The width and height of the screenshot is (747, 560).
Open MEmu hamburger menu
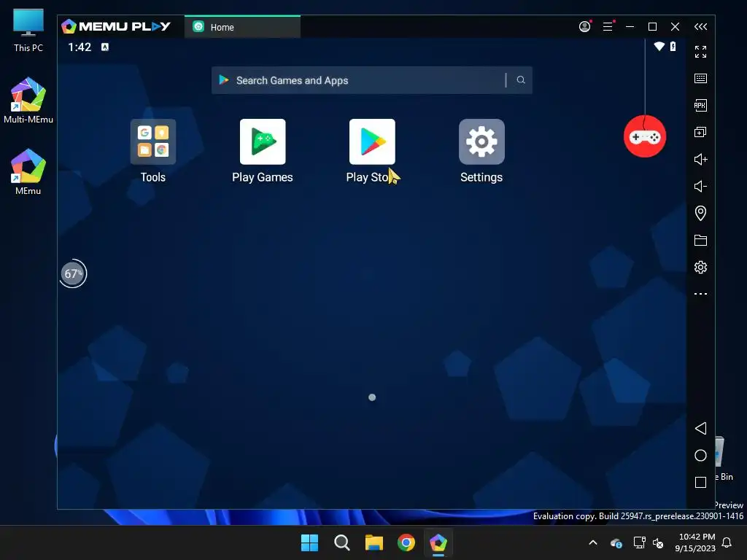(608, 27)
